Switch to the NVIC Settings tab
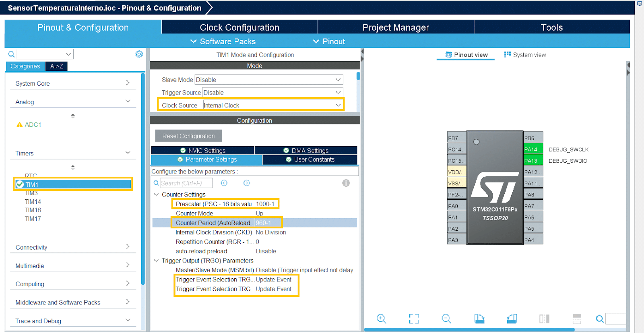This screenshot has height=333, width=644. [x=203, y=151]
